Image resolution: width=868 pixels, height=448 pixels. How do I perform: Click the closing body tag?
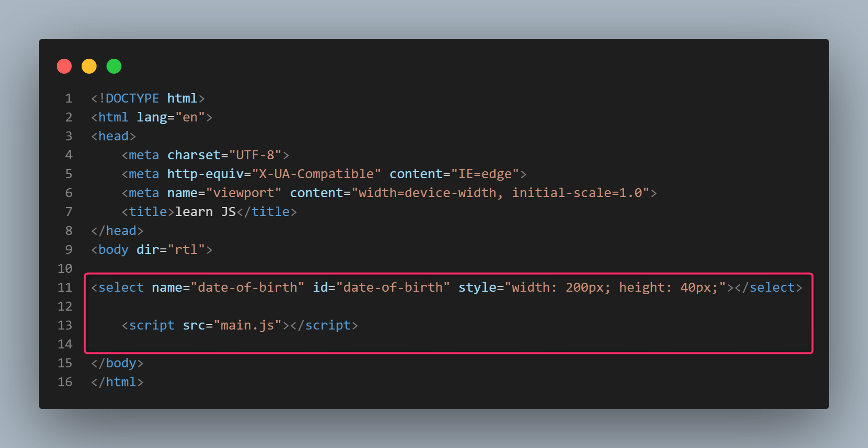pyautogui.click(x=117, y=363)
